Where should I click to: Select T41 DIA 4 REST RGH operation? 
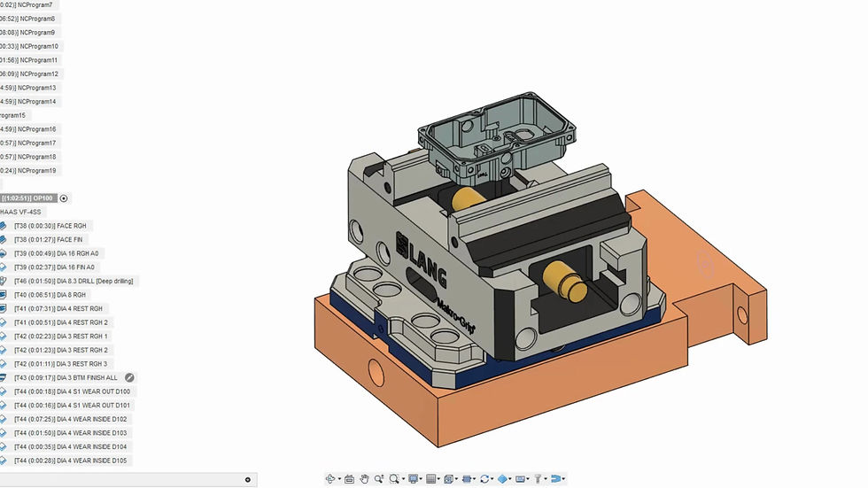(58, 309)
